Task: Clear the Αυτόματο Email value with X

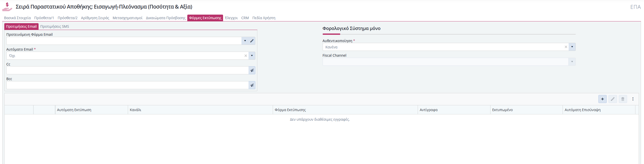Action: pos(246,56)
